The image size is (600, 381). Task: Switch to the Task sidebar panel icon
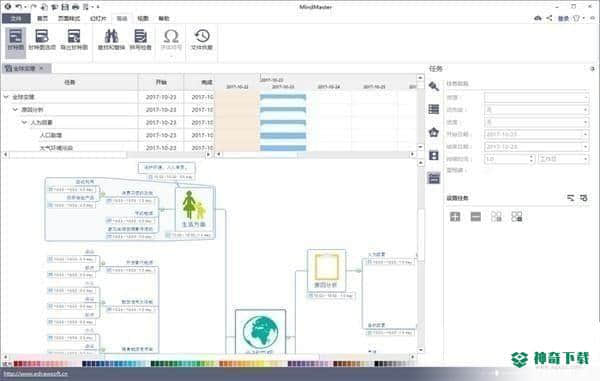[x=434, y=178]
